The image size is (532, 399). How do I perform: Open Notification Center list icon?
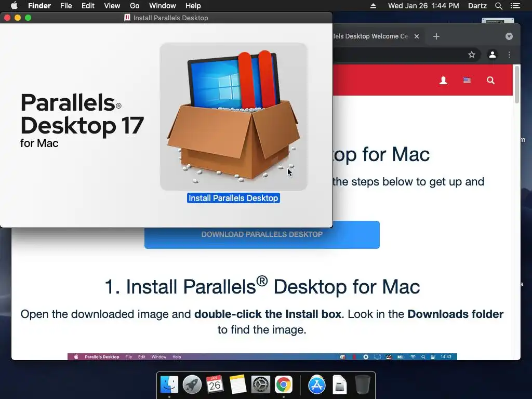[x=515, y=6]
